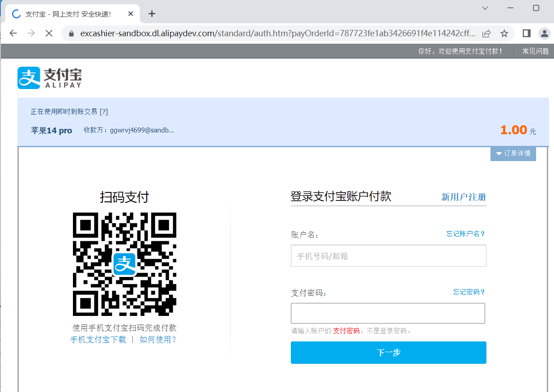Close the 支付宝 browser tab
Viewport: 554px width, 392px height.
tap(131, 14)
